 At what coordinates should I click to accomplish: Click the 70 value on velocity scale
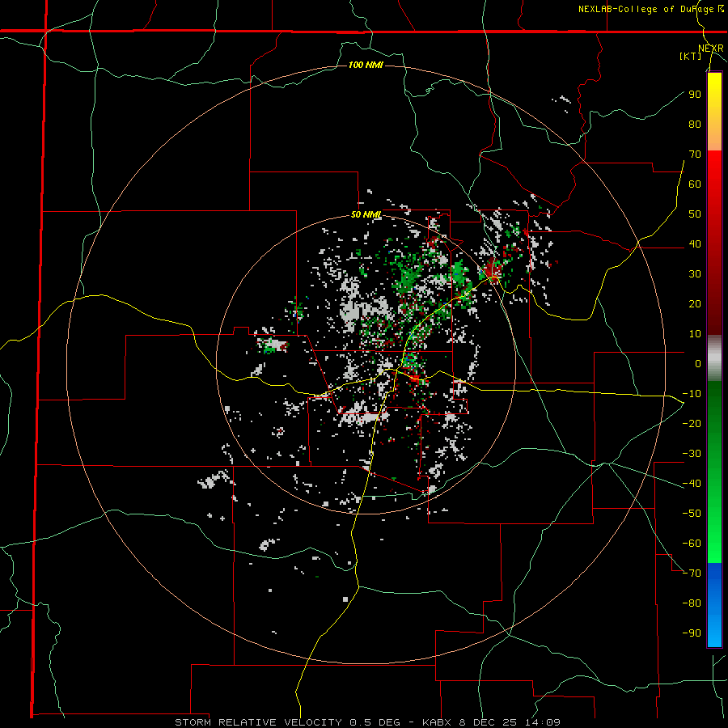click(x=695, y=154)
